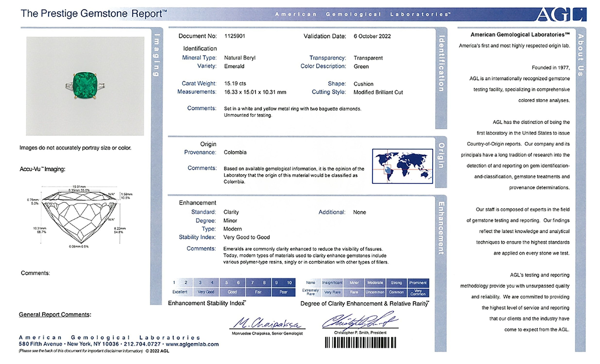Click the document number 1125901

tap(235, 36)
